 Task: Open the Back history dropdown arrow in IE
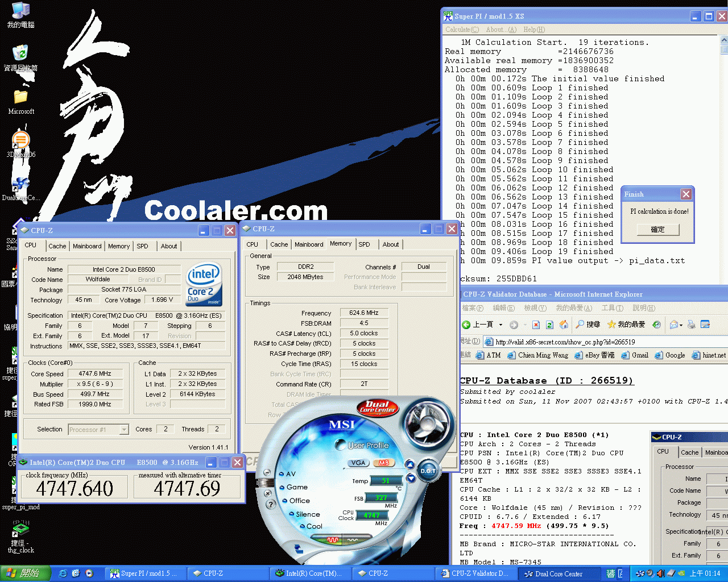tap(500, 325)
